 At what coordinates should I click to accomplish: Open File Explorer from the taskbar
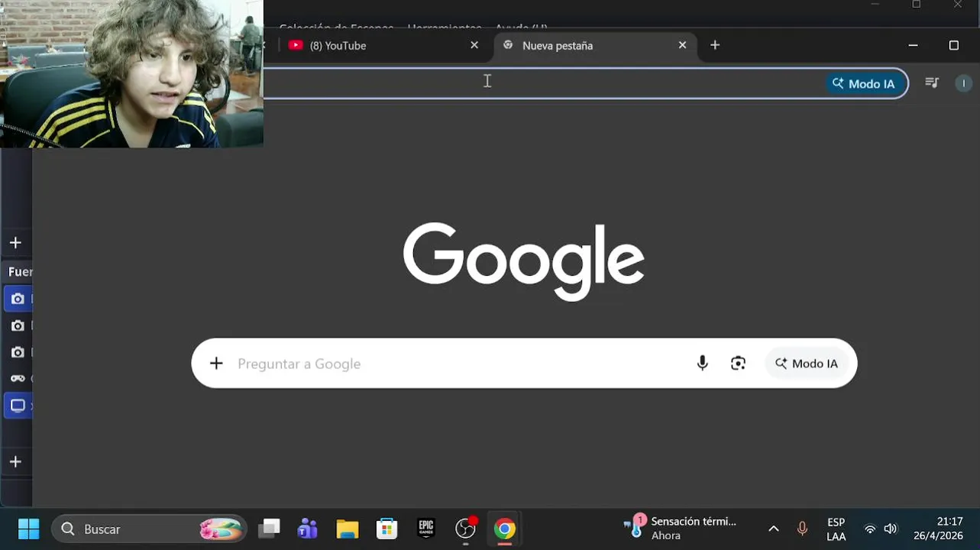coord(348,529)
